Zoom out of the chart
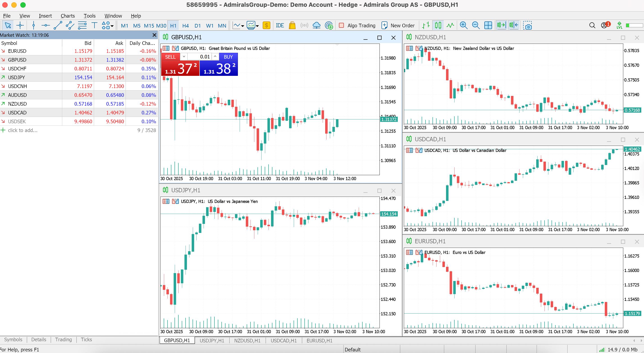 pos(476,25)
